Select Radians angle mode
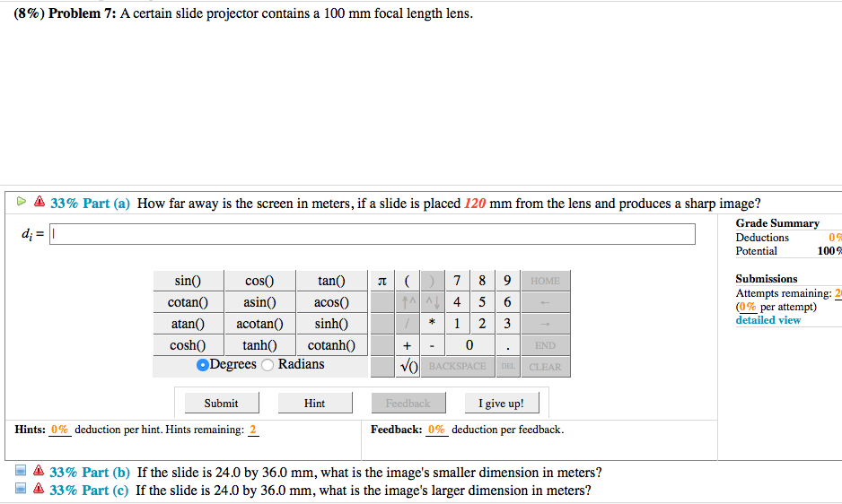This screenshot has width=842, height=504. [267, 365]
